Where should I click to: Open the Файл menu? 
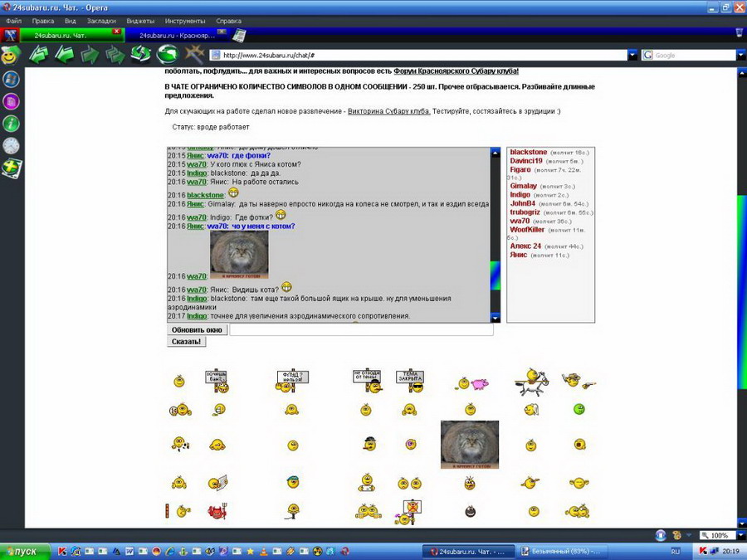[14, 21]
